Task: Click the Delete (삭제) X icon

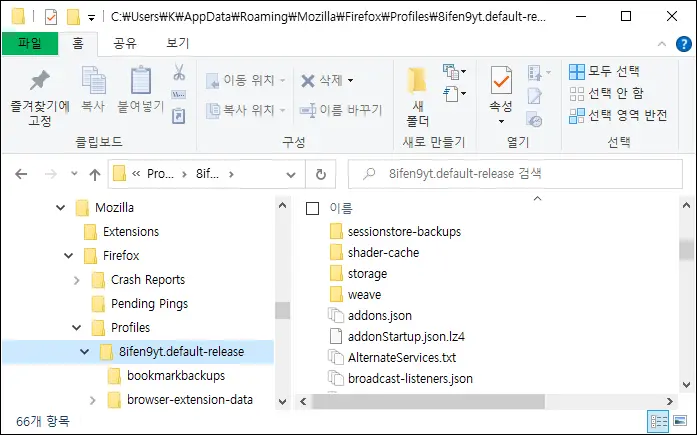Action: coord(308,81)
